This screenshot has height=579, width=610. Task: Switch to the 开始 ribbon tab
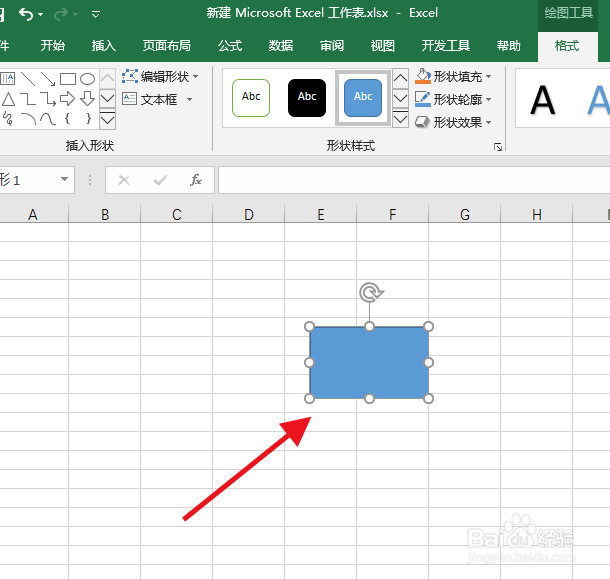[53, 46]
